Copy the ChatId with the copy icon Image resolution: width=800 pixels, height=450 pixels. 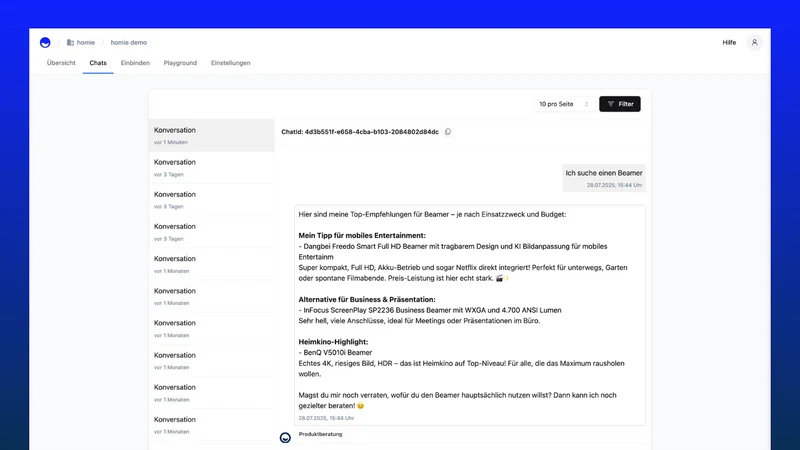tap(448, 132)
